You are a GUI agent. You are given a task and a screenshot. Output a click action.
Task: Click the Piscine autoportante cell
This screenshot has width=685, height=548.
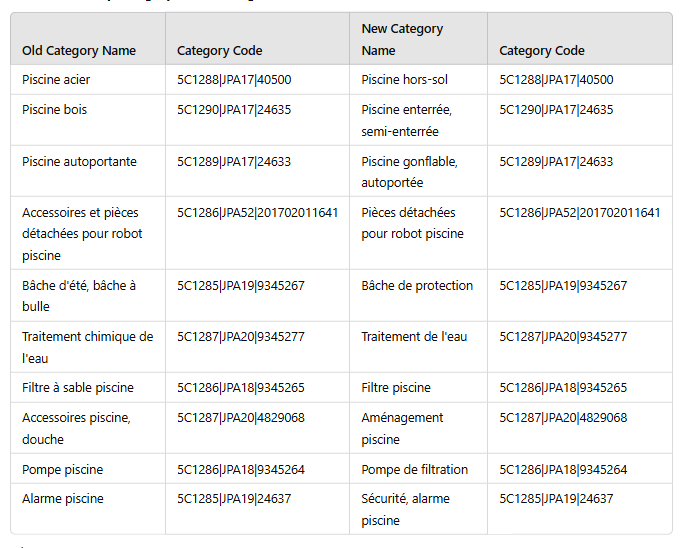79,162
